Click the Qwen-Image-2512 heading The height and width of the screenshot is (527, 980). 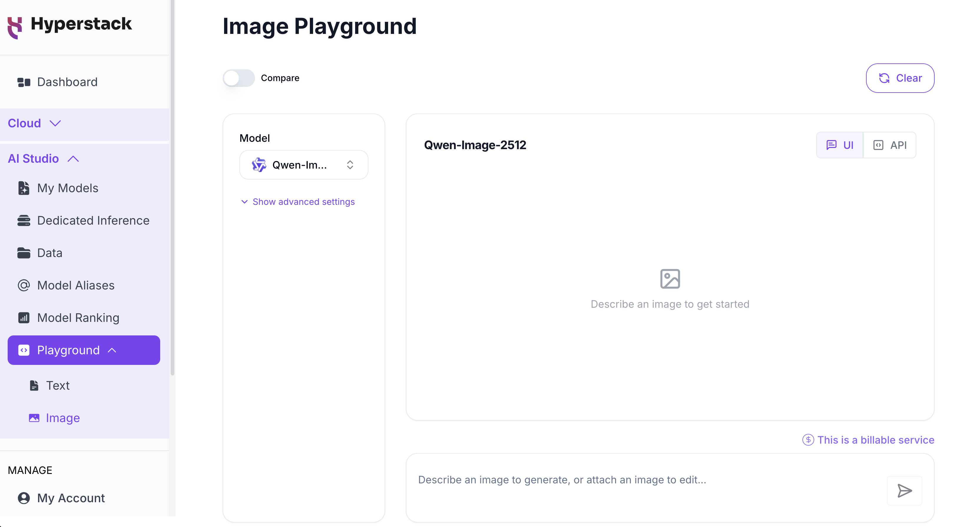(475, 145)
